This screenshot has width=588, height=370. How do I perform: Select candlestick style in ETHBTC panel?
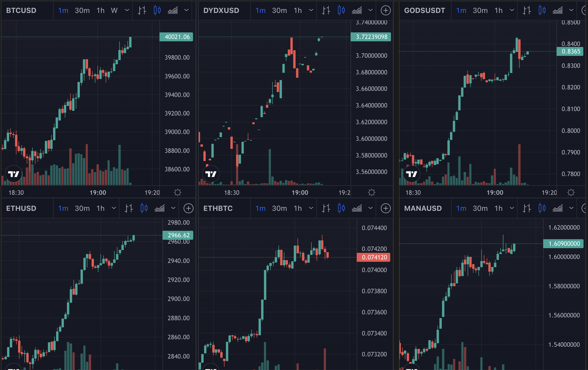click(341, 208)
